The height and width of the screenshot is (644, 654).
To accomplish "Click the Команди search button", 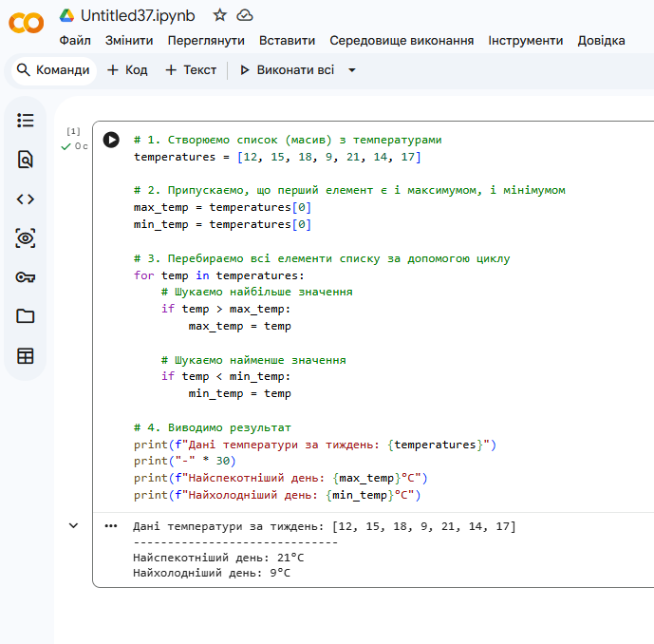I will click(53, 70).
